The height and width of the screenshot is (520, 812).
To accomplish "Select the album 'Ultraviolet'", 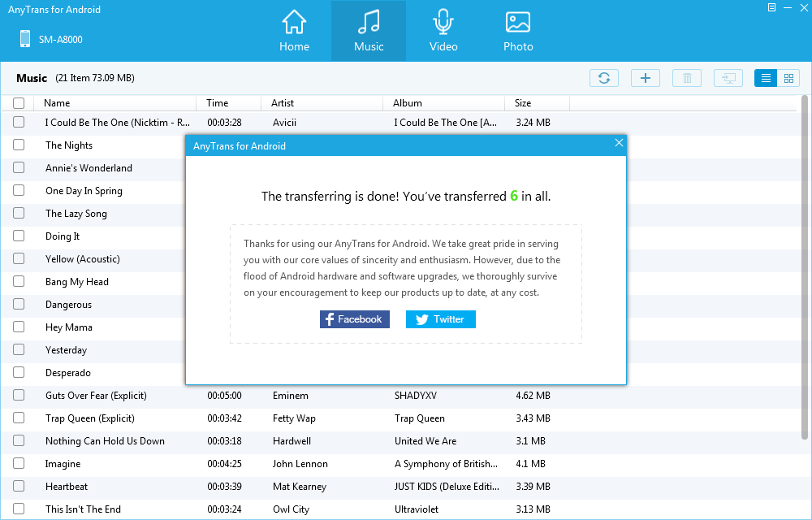I will (x=417, y=509).
